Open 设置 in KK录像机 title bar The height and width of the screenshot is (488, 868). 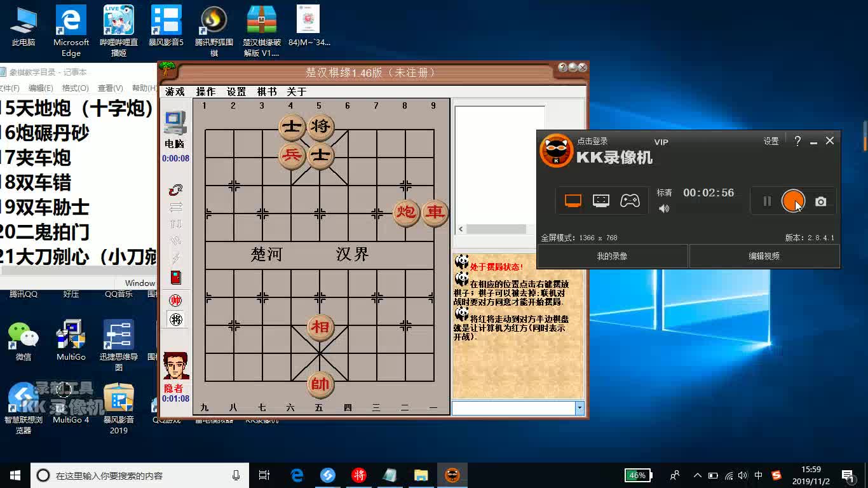[771, 141]
